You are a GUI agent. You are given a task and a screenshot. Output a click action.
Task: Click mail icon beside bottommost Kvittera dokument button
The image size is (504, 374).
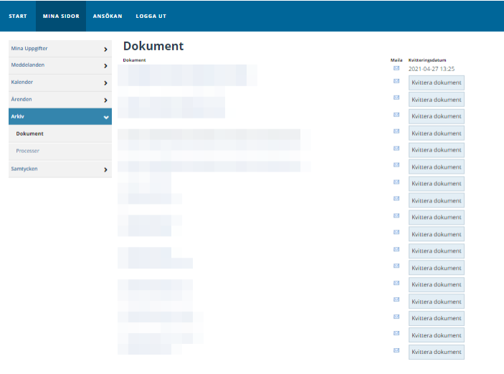(x=396, y=350)
